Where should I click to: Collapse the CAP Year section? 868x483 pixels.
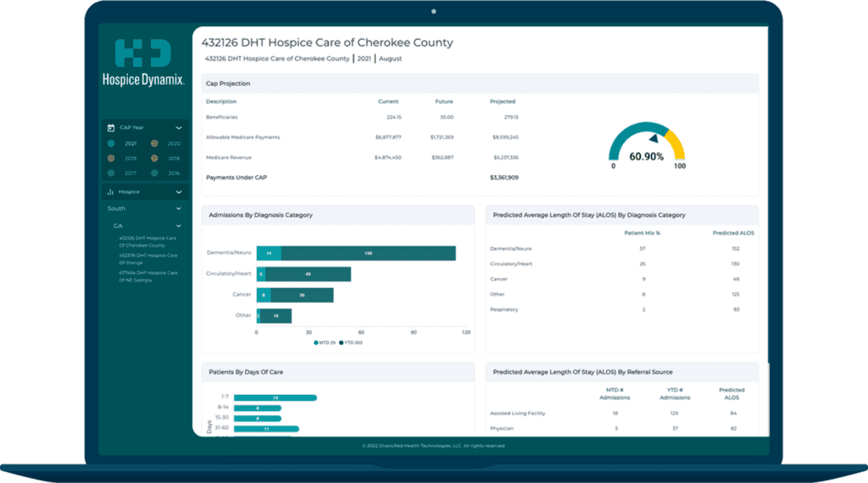click(x=179, y=128)
